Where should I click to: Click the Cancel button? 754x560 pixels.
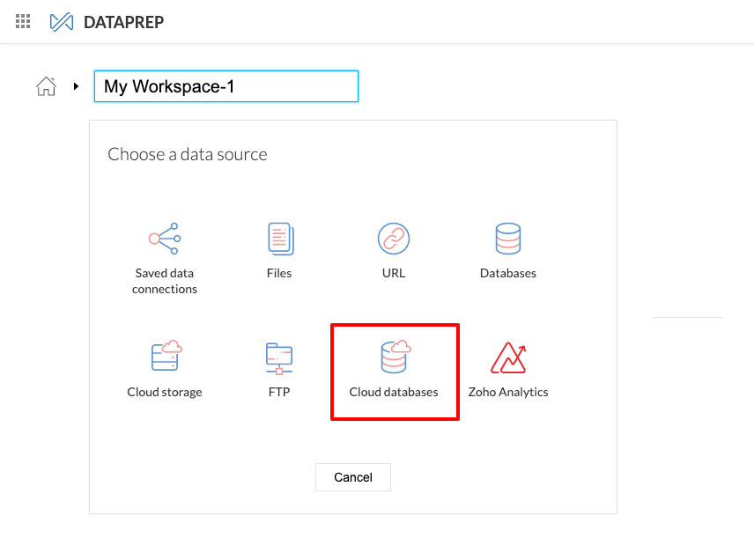coord(353,477)
